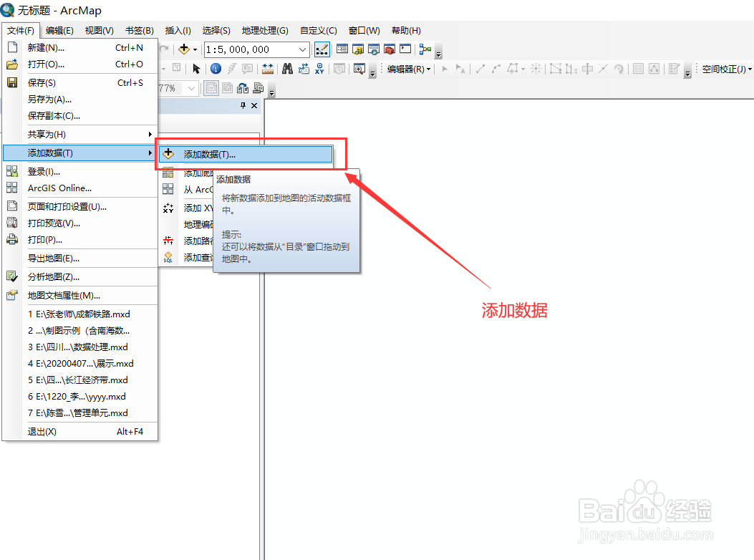
Task: Open the 视图(V) menu
Action: tap(99, 31)
